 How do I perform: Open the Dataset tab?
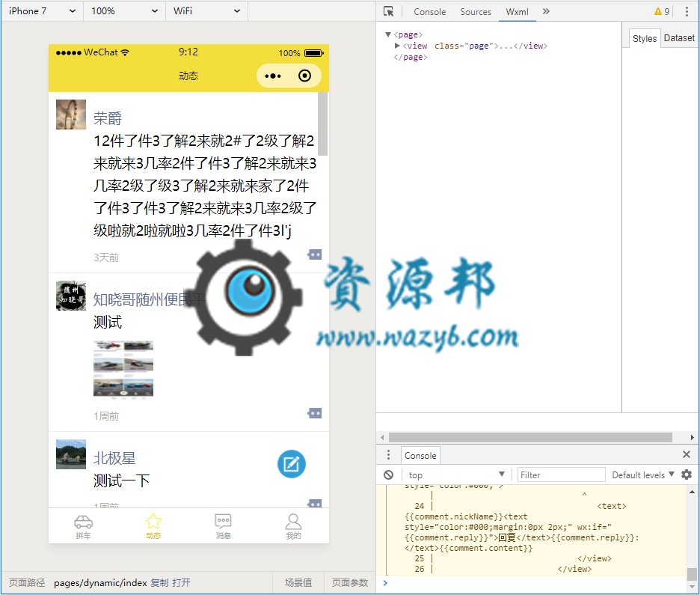click(x=679, y=38)
